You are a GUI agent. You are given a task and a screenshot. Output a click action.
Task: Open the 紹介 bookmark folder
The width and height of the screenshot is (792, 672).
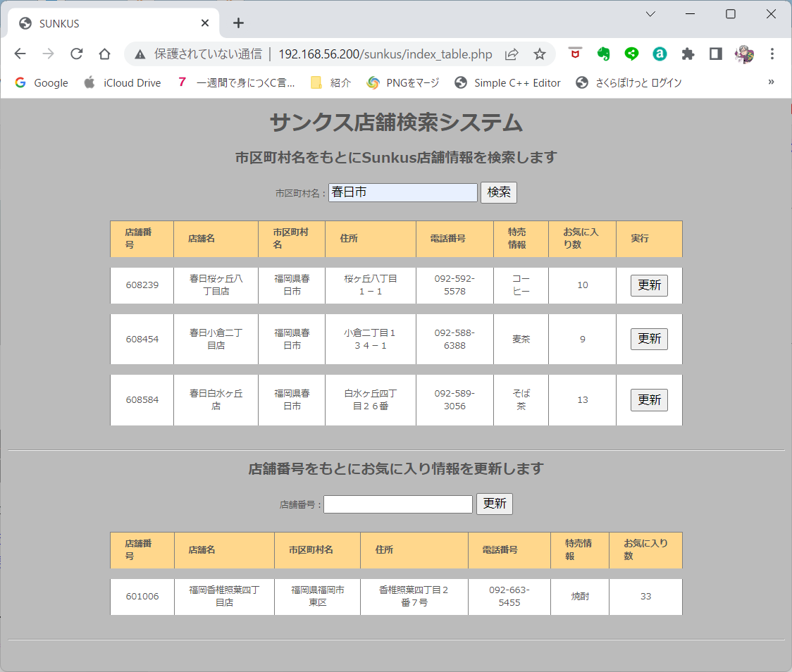(331, 83)
